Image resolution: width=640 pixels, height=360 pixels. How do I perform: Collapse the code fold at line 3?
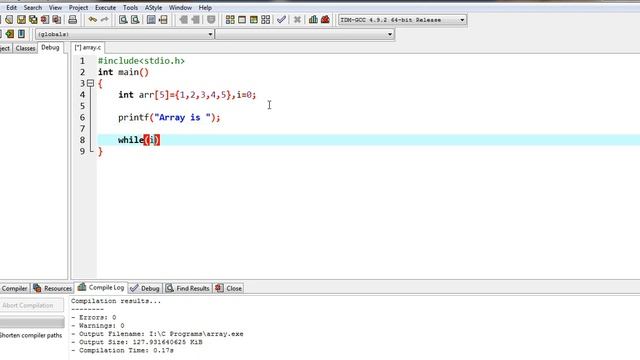(90, 83)
